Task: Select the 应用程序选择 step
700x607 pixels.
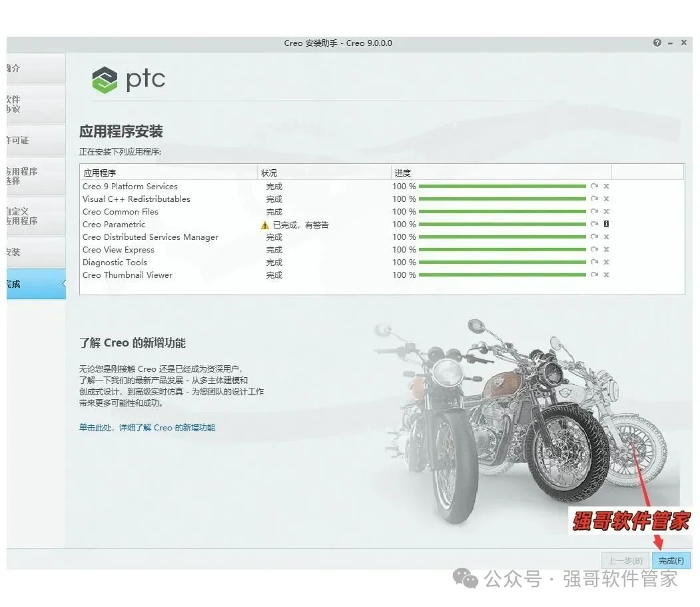Action: [x=36, y=176]
